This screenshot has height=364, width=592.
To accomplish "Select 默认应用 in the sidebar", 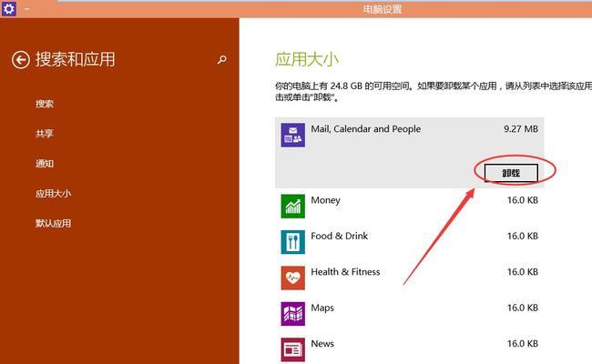I will coord(53,223).
